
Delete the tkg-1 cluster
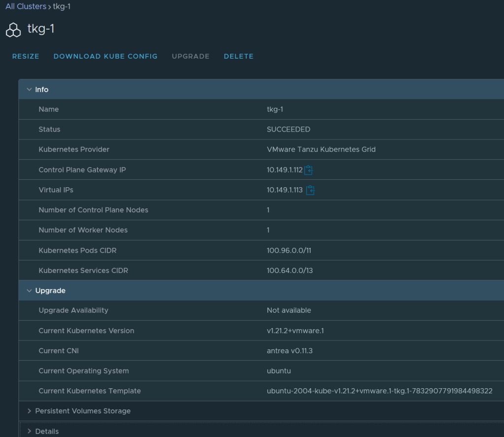pyautogui.click(x=239, y=56)
